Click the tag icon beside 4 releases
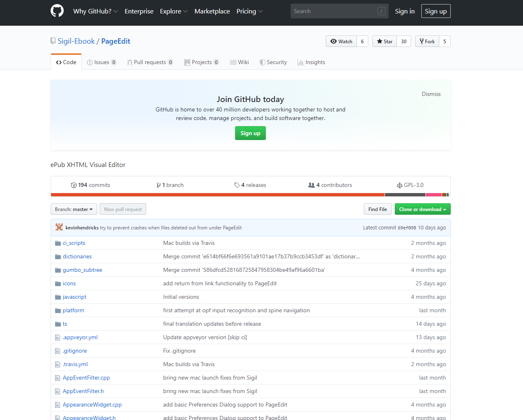Viewport: 523px width, 420px height. 237,185
